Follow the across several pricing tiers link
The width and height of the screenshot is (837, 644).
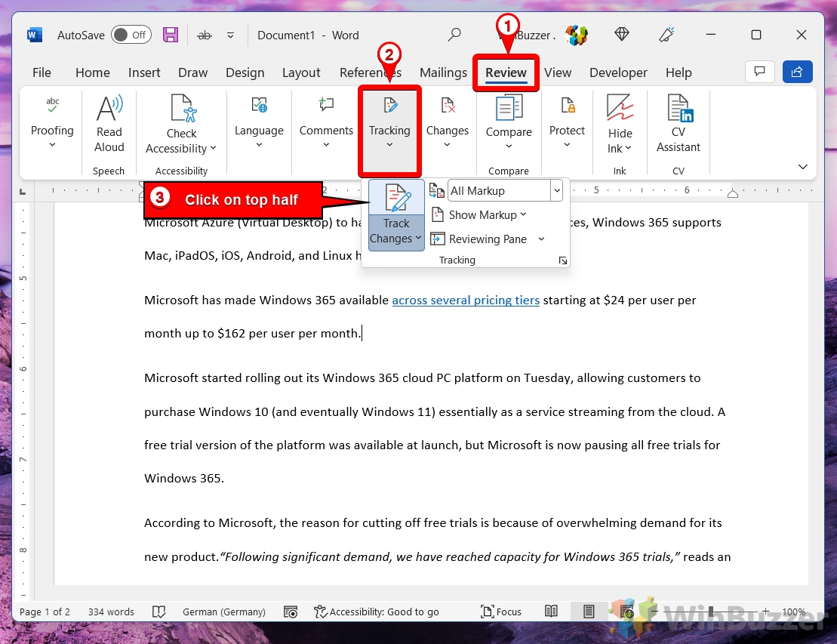tap(466, 300)
